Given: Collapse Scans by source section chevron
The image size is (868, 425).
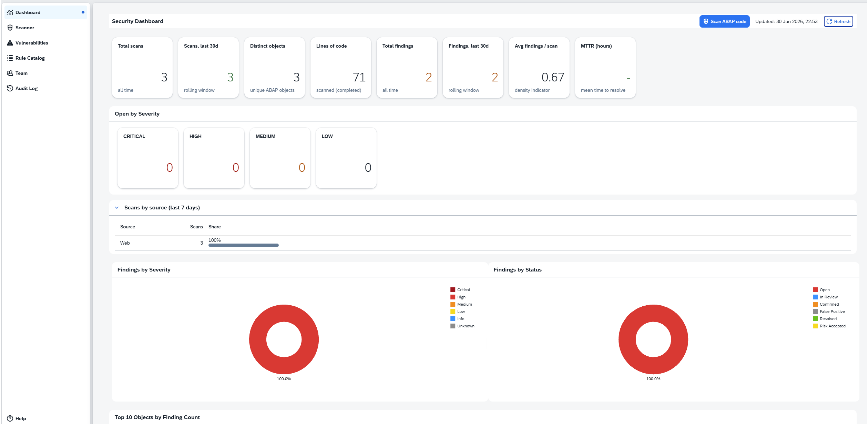Looking at the screenshot, I should pyautogui.click(x=117, y=208).
